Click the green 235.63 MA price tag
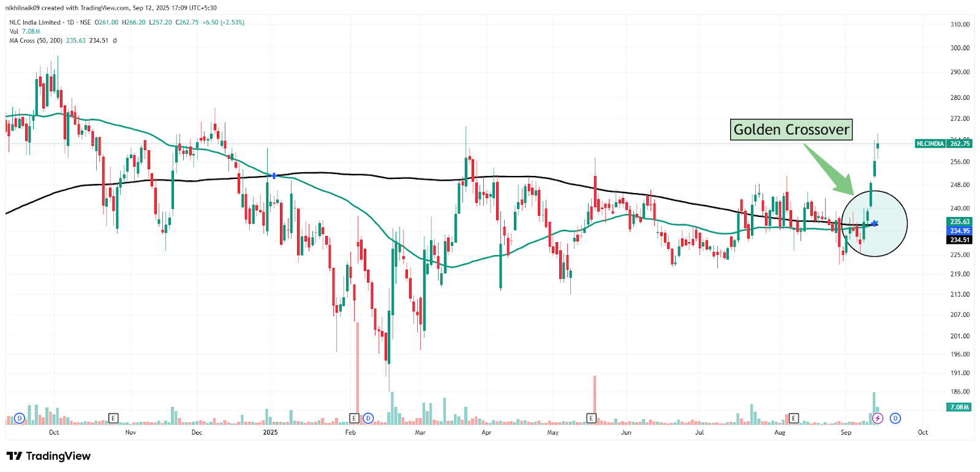This screenshot has height=472, width=980. (x=960, y=222)
